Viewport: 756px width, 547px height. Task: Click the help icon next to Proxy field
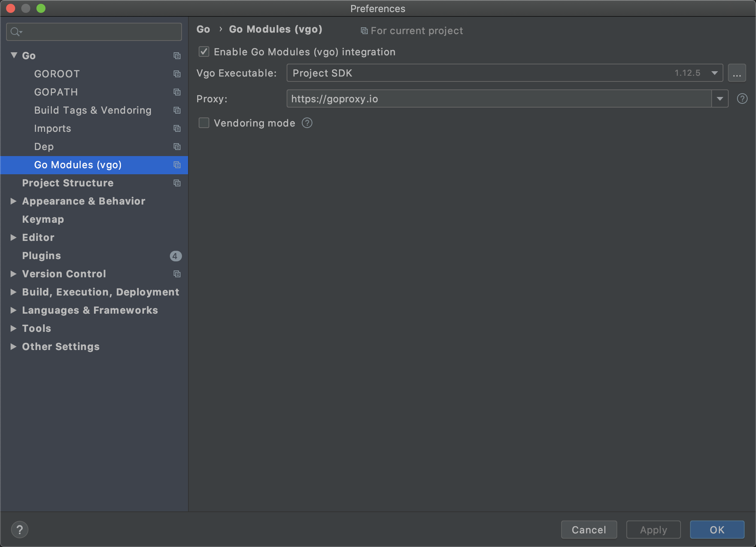coord(742,99)
